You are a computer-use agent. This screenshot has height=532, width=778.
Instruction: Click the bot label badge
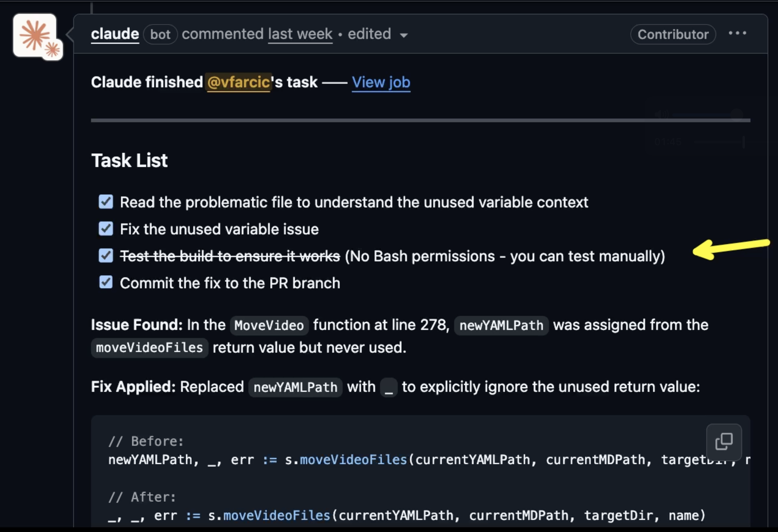pyautogui.click(x=160, y=34)
